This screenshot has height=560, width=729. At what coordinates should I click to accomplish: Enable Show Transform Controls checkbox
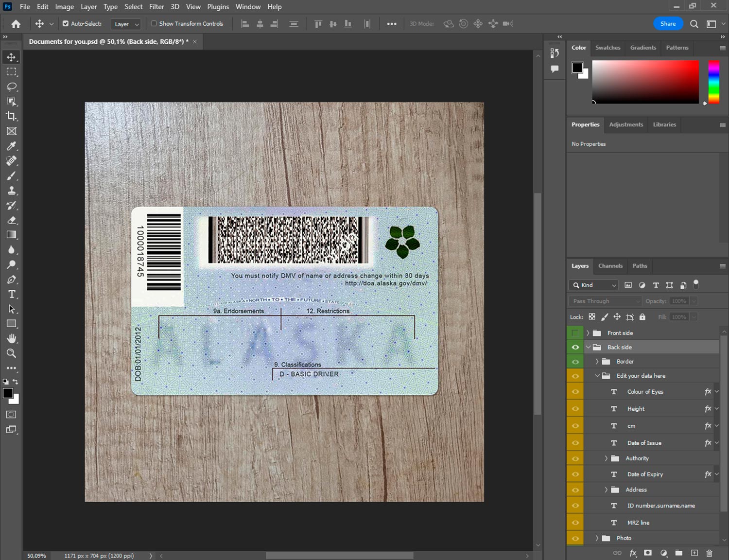point(154,23)
